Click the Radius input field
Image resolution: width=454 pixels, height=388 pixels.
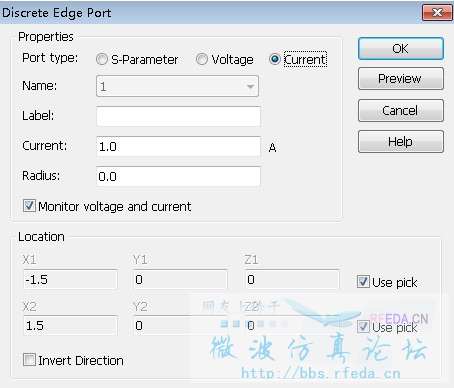tap(178, 176)
